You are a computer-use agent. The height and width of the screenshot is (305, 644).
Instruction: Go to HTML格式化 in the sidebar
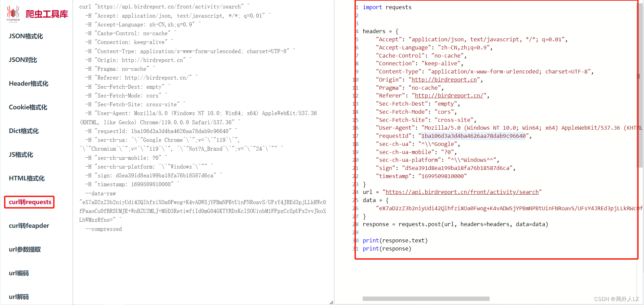[27, 178]
